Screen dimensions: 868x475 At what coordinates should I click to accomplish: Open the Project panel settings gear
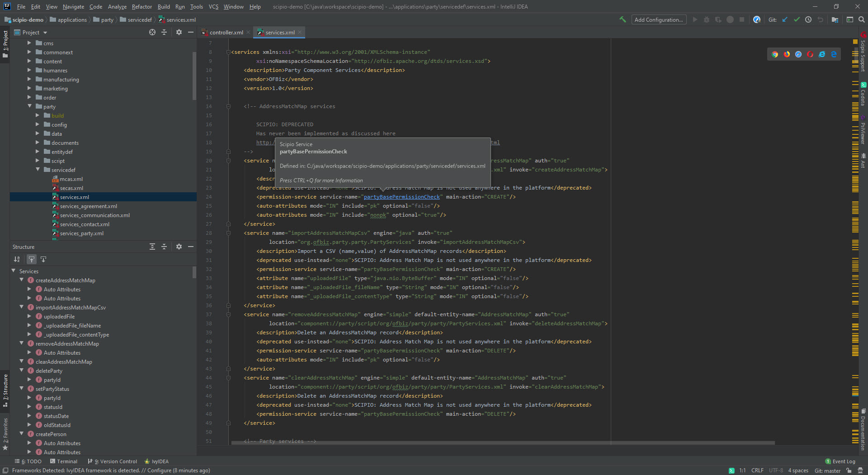point(179,32)
